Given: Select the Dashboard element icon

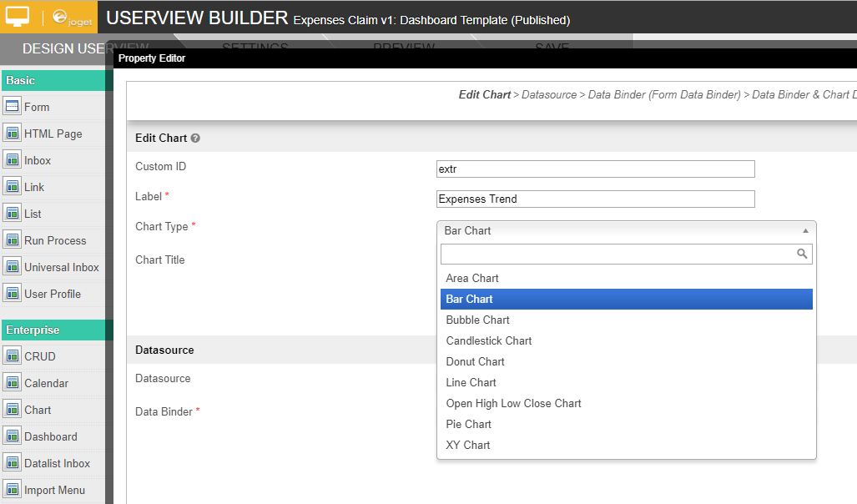Looking at the screenshot, I should coord(12,436).
